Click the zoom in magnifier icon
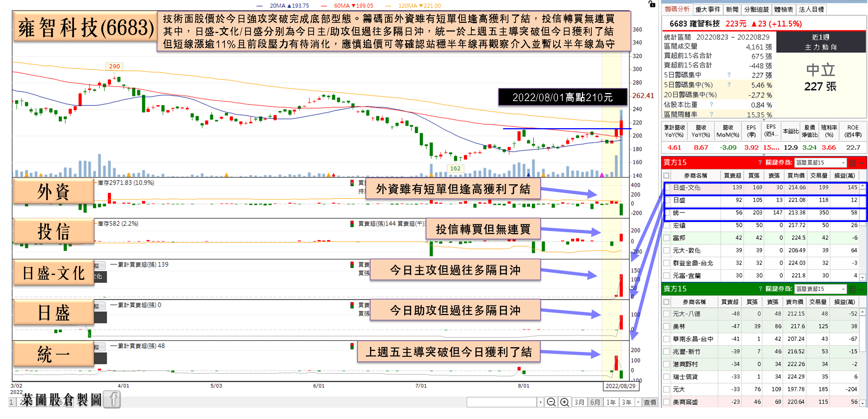The image size is (868, 419). [565, 402]
